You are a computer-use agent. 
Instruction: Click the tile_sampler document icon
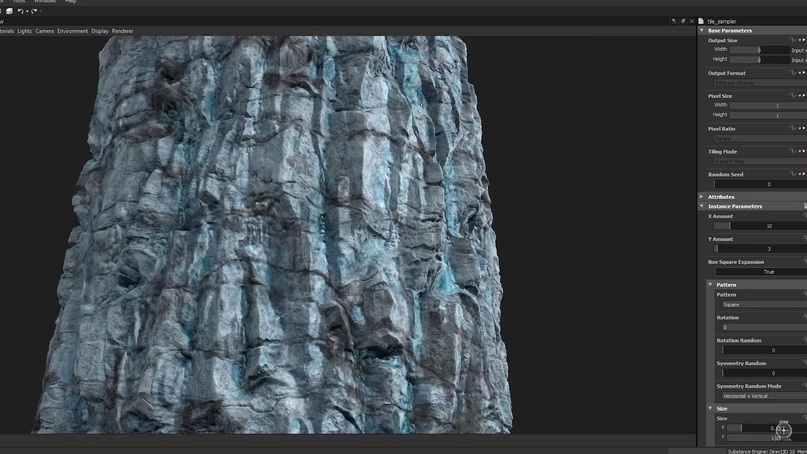pos(701,21)
